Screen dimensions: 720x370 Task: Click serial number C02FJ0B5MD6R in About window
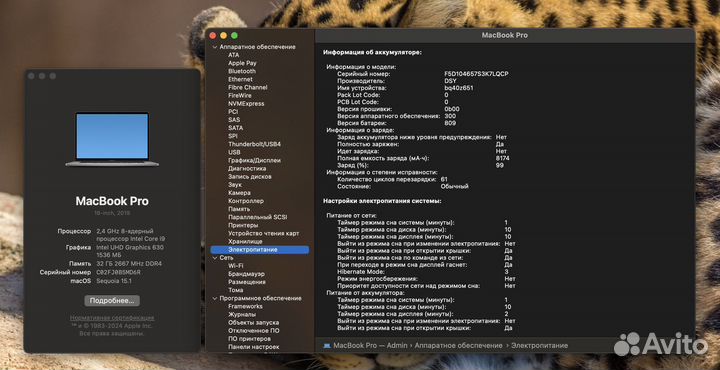coord(118,272)
